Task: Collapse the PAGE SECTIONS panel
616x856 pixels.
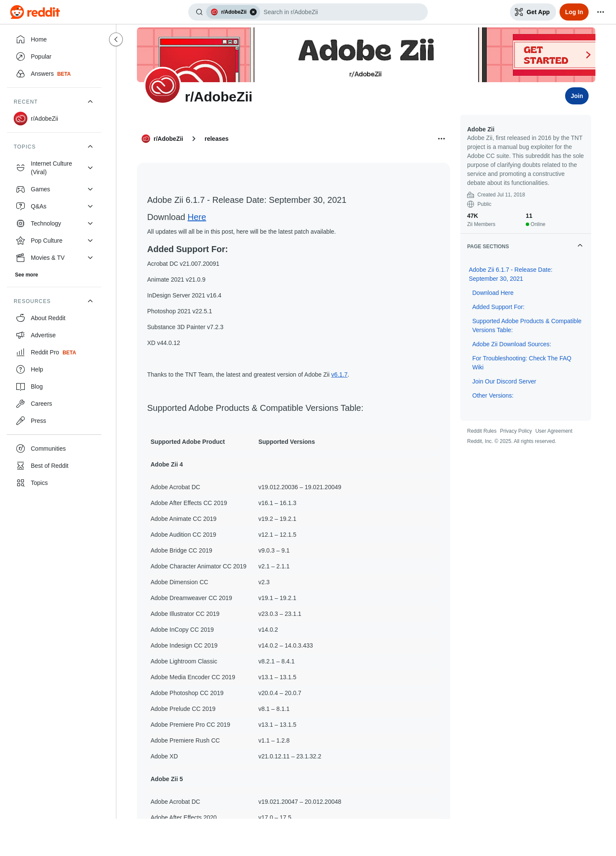Action: point(580,246)
